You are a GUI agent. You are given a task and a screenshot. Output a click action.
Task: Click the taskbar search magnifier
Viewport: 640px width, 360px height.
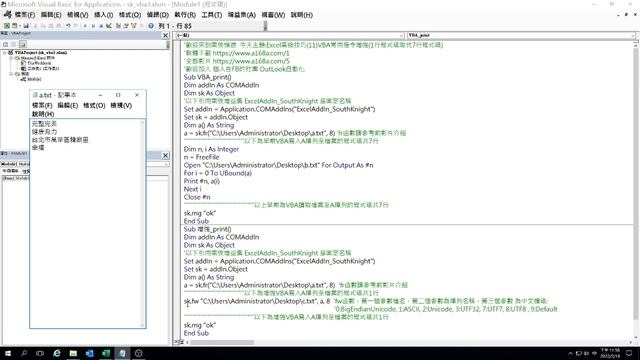coord(24,353)
